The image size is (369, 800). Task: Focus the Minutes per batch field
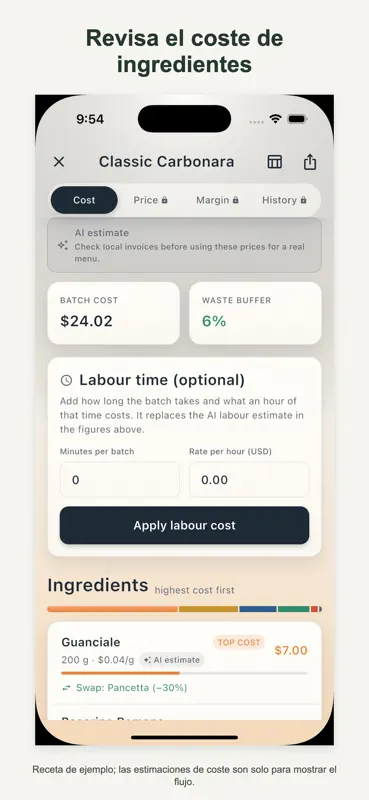[119, 480]
